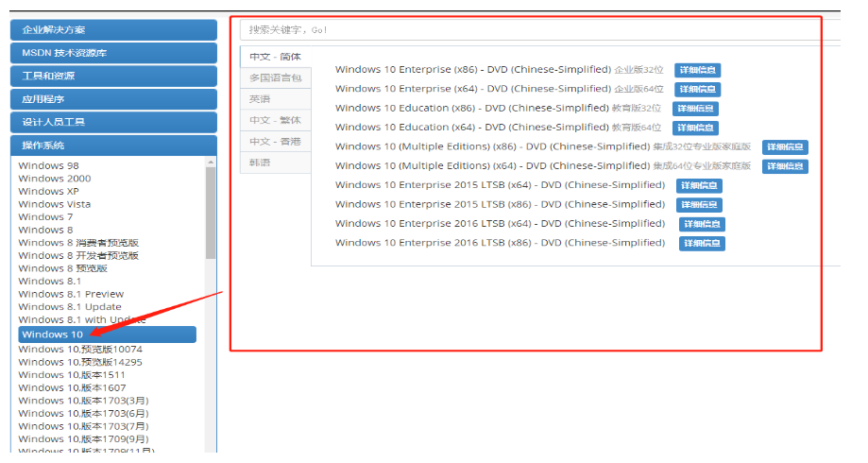
Task: Click Windows 10 (Multiple Editions) (x64) title
Action: 492,165
